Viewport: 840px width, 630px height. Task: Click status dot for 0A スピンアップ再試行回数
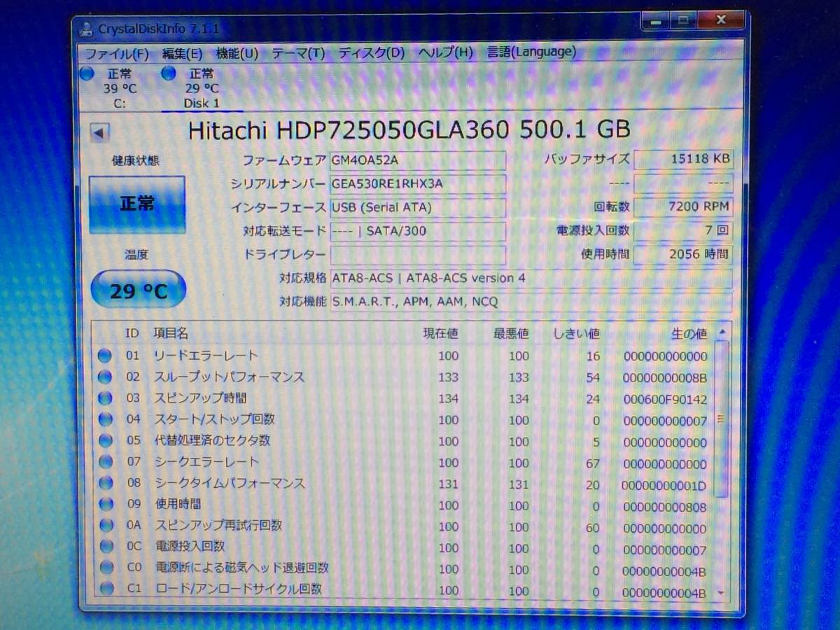click(105, 525)
